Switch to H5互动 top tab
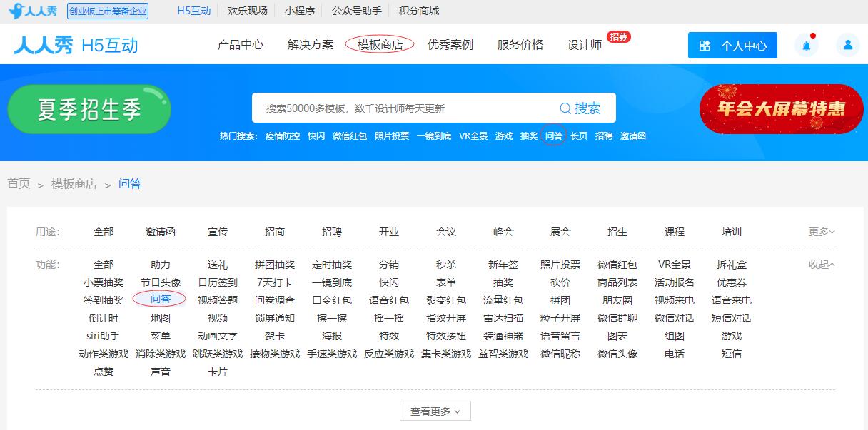The width and height of the screenshot is (868, 430). pos(194,11)
